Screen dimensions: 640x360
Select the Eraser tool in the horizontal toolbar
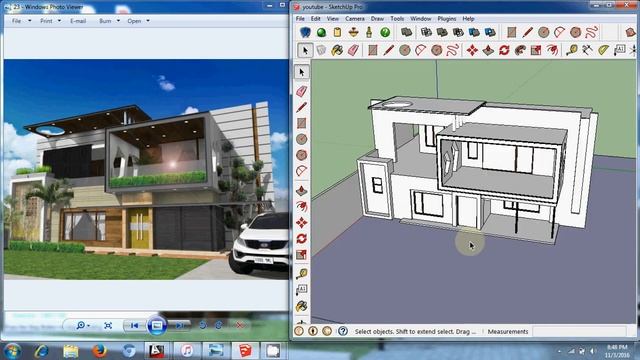pos(353,50)
